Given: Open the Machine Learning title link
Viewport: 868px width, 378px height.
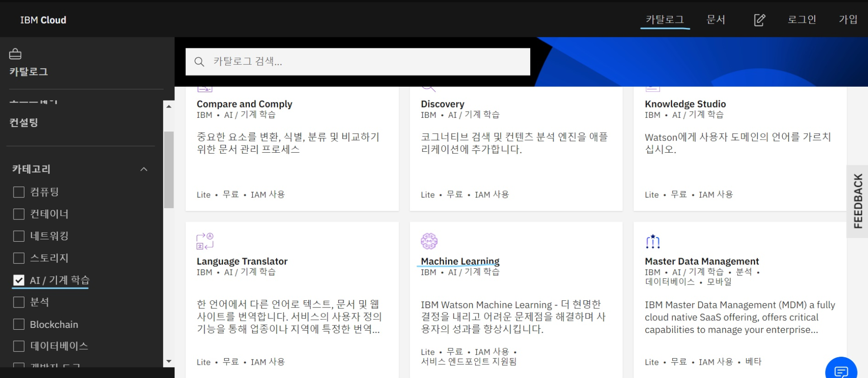Looking at the screenshot, I should [x=460, y=261].
